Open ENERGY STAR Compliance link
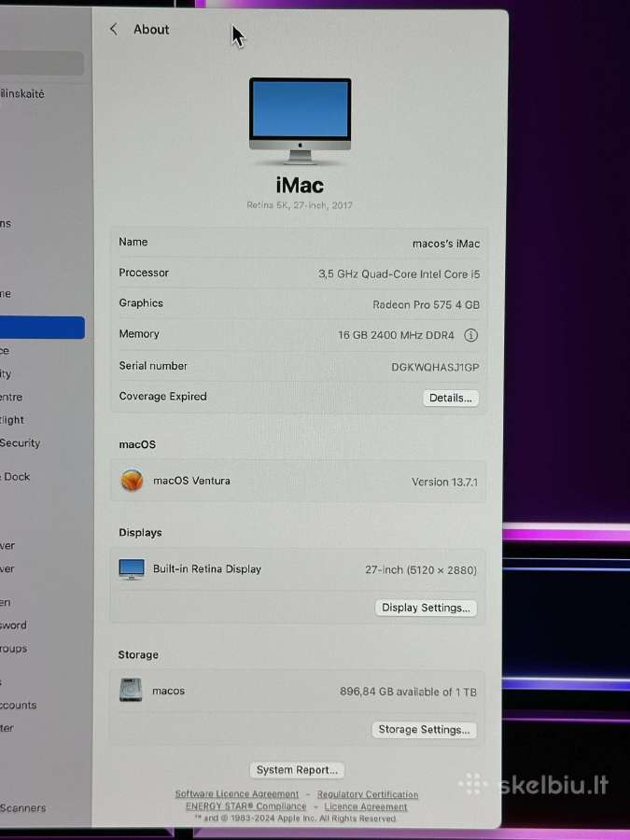This screenshot has width=630, height=840. pyautogui.click(x=245, y=806)
